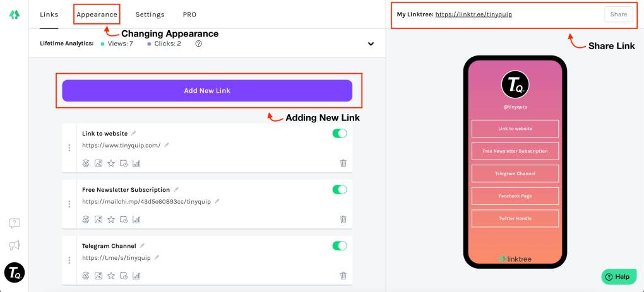Open schedule icon on Free Newsletter Subscription
This screenshot has width=644, height=292.
coord(124,219)
